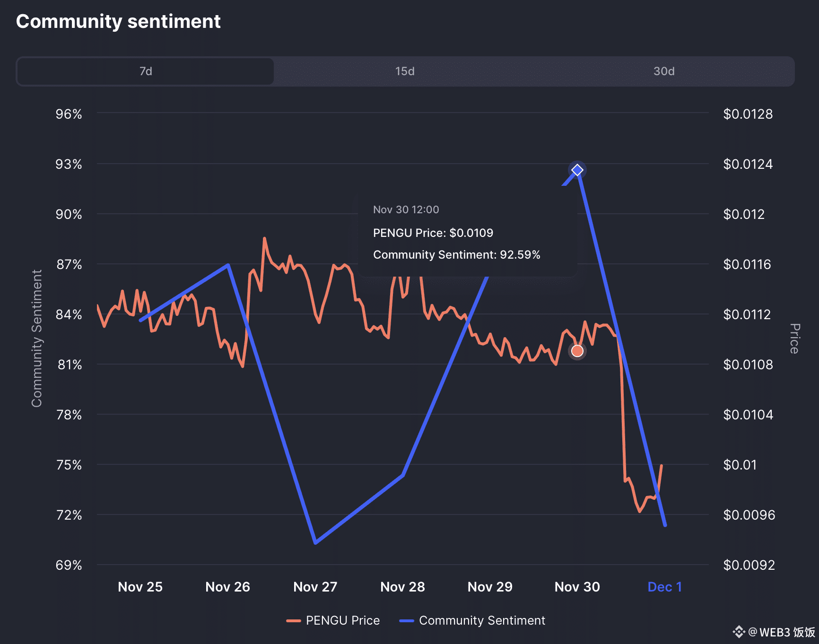Click the orange circle price marker
The width and height of the screenshot is (819, 644).
coord(577,351)
